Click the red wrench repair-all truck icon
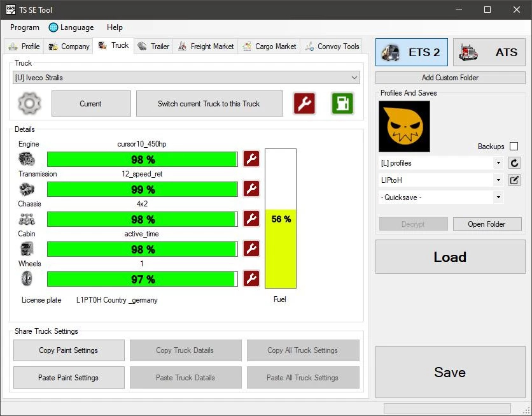 (x=304, y=103)
